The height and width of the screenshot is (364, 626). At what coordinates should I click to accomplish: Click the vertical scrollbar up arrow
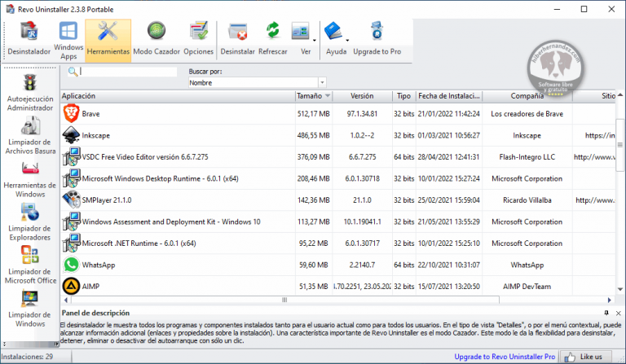click(x=620, y=95)
